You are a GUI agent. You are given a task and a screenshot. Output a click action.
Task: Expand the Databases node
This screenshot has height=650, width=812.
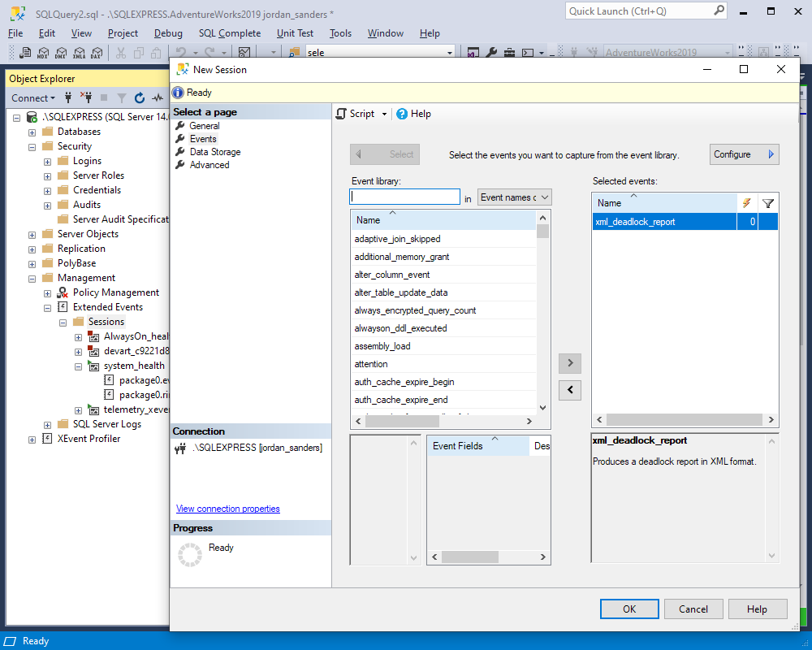(32, 132)
